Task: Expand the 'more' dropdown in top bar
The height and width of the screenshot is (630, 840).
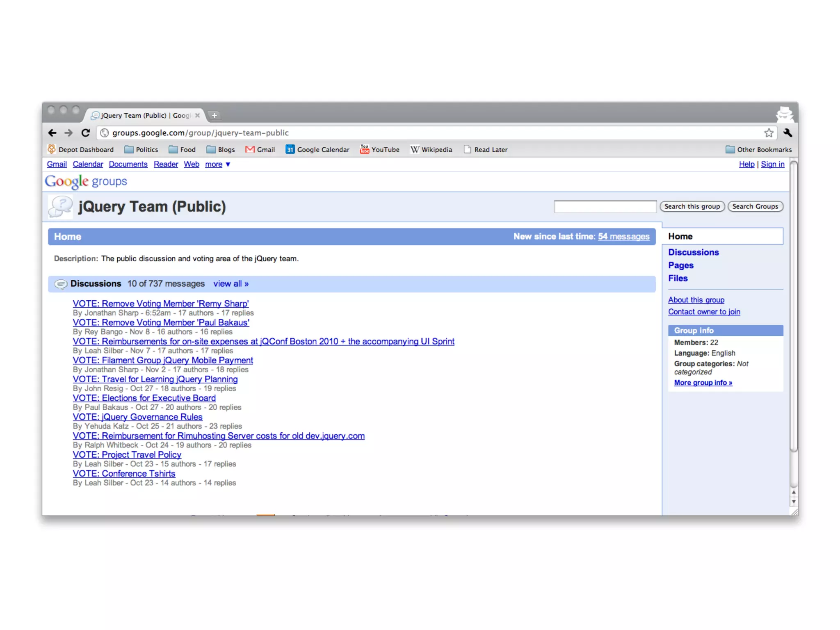Action: (218, 164)
